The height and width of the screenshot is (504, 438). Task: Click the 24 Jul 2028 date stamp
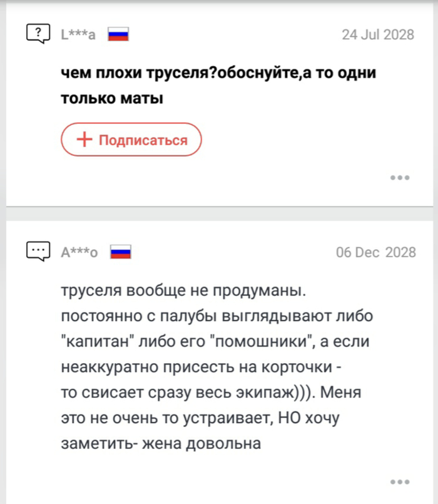point(378,34)
